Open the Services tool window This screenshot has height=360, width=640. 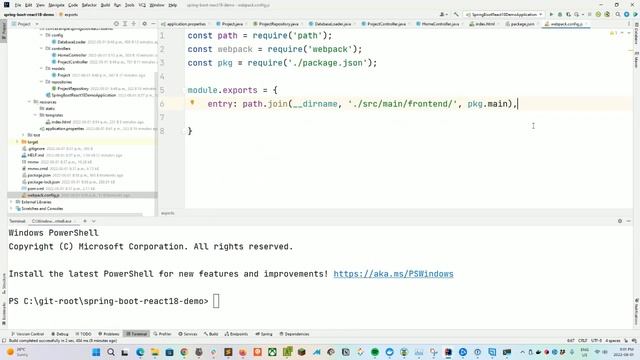188,334
